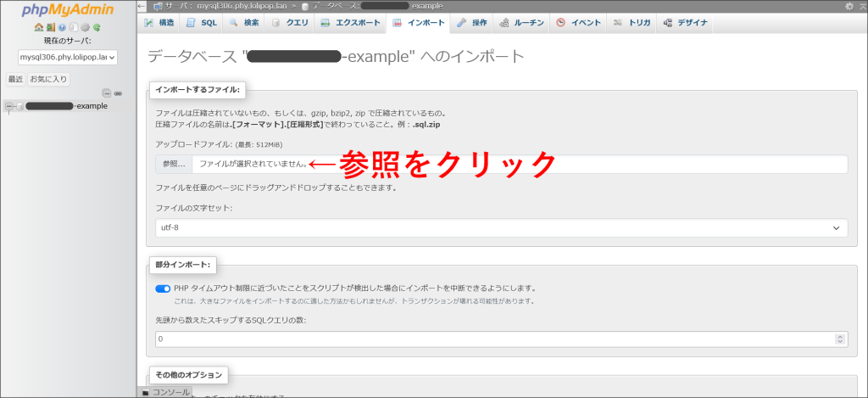868x398 pixels.
Task: Open database -example breadcrumb link
Action: tap(377, 6)
